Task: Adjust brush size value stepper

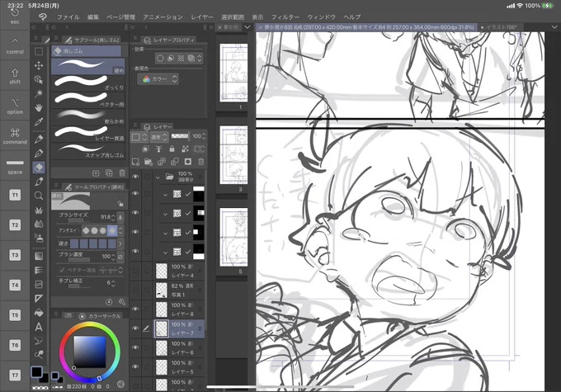Action: tap(113, 217)
